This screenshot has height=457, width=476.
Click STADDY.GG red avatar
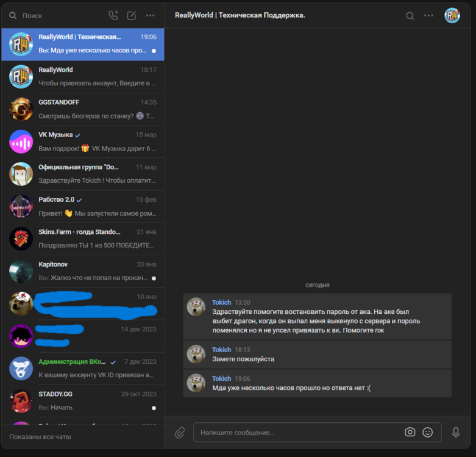click(21, 401)
